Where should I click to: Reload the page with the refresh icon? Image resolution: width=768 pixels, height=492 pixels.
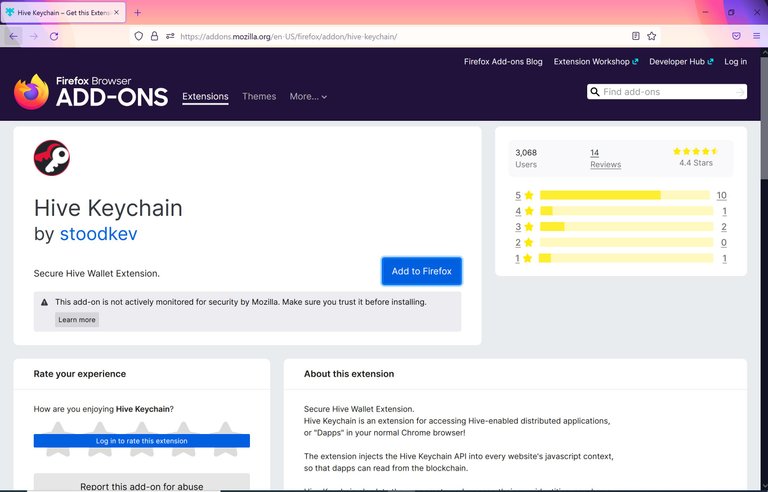click(54, 36)
